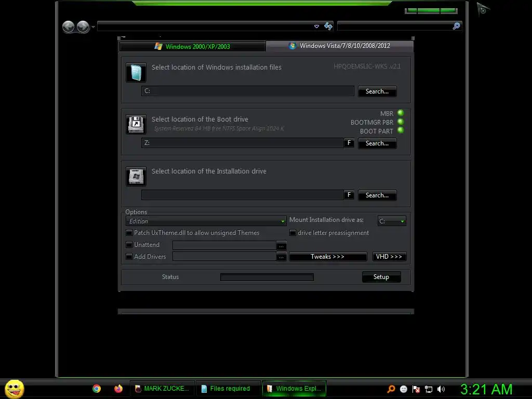
Task: Click the Explorer back arrow button
Action: tap(68, 26)
